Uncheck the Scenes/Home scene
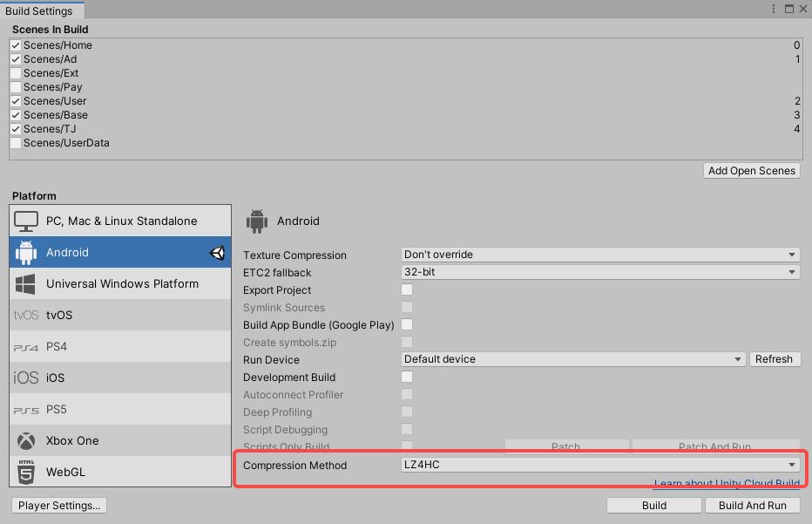The width and height of the screenshot is (812, 524). coord(16,45)
